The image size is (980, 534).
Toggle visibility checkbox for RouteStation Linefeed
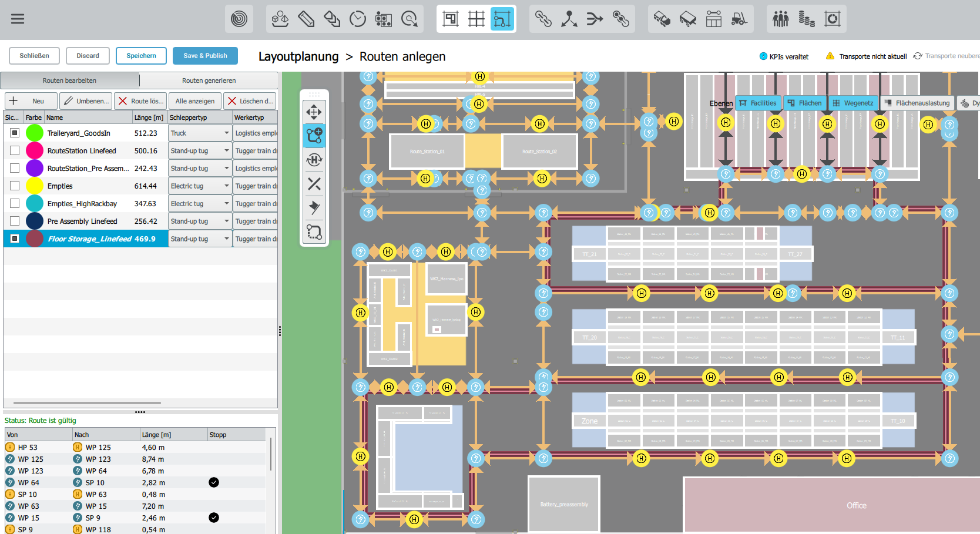[x=15, y=150]
